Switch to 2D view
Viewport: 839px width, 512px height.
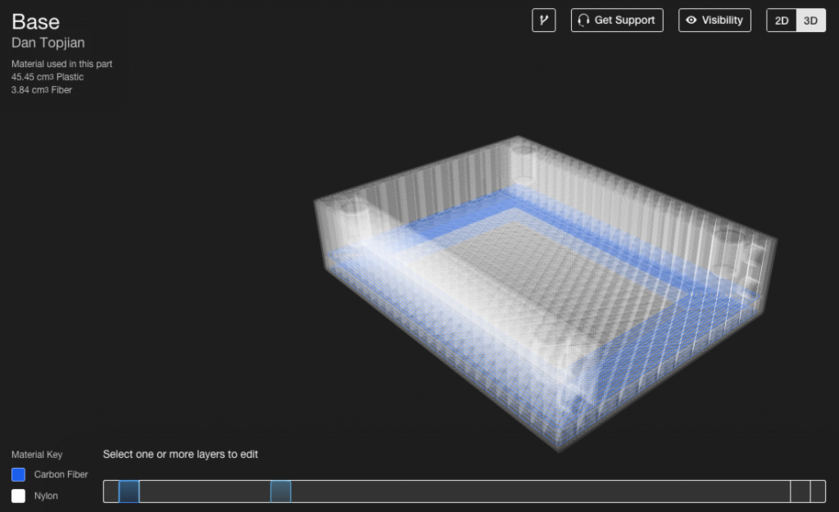[781, 20]
